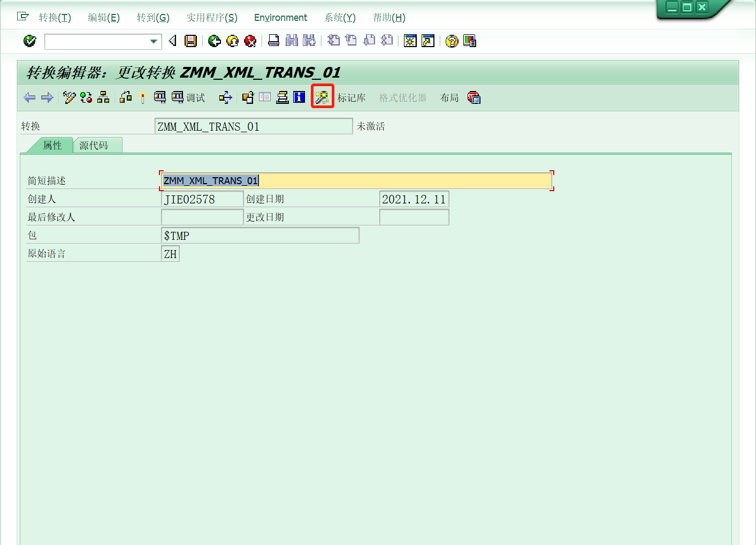
Task: Open the Environment menu
Action: (280, 17)
